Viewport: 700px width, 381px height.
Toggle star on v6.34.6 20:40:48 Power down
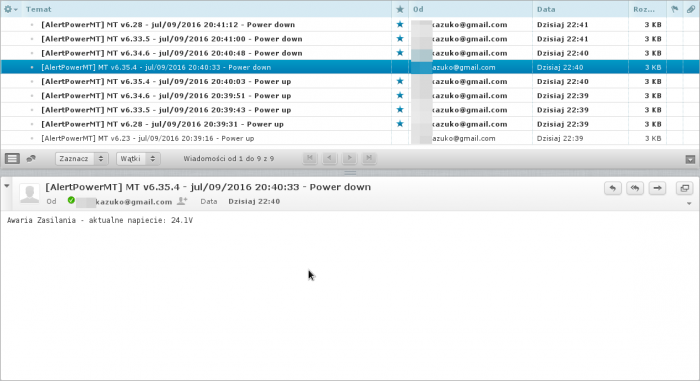[x=400, y=53]
